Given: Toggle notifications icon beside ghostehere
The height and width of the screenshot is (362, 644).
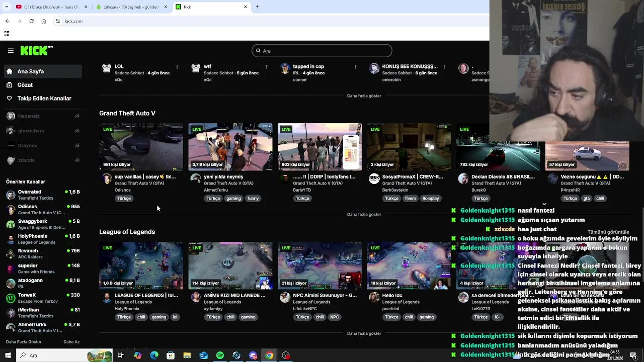Looking at the screenshot, I should coord(77,131).
